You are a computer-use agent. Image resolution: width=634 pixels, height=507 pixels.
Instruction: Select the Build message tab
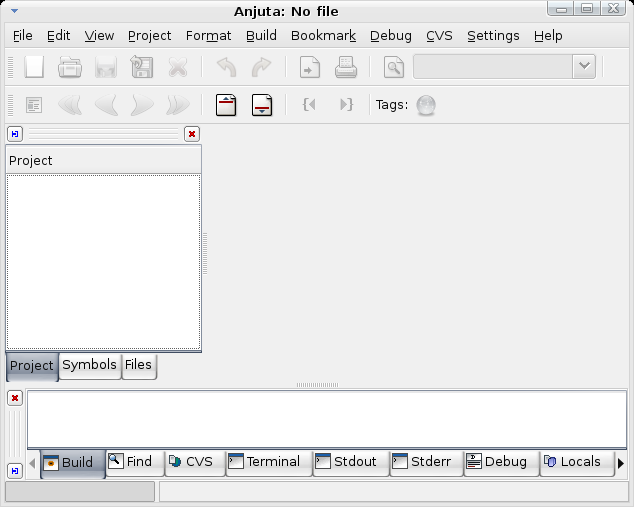tap(73, 463)
